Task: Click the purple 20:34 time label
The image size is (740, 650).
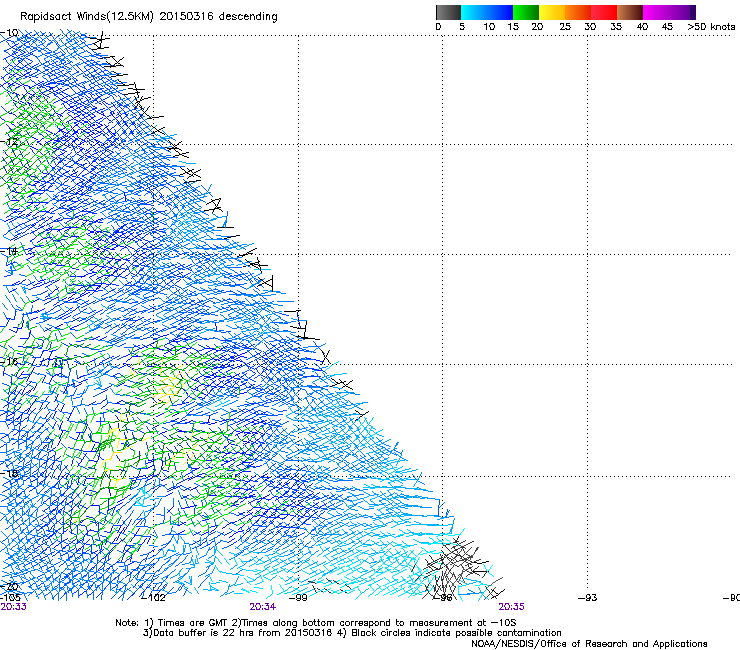Action: [263, 607]
